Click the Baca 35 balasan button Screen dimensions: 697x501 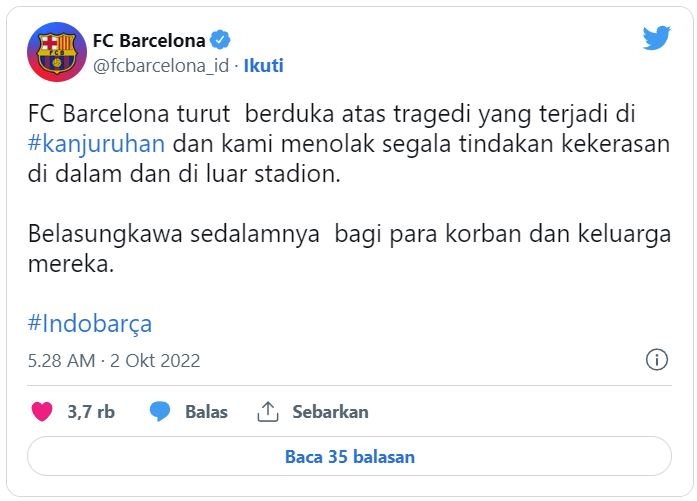pos(349,457)
